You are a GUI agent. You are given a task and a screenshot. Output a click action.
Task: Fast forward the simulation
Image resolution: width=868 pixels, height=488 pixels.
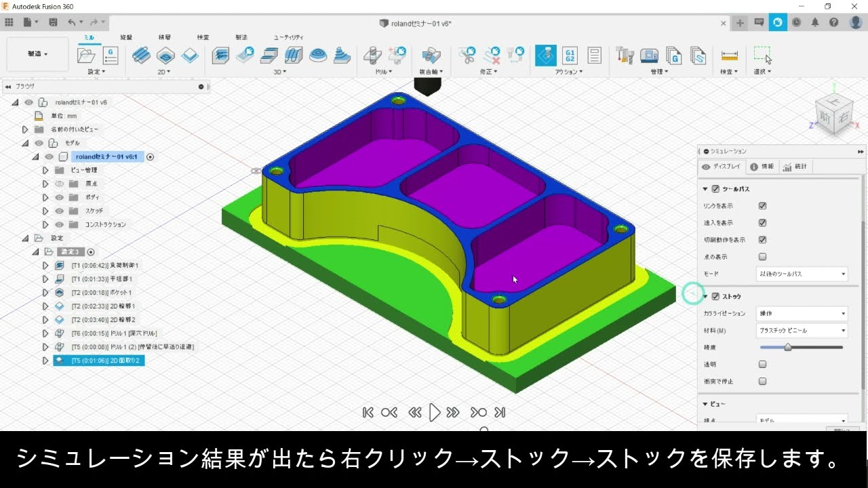point(454,412)
